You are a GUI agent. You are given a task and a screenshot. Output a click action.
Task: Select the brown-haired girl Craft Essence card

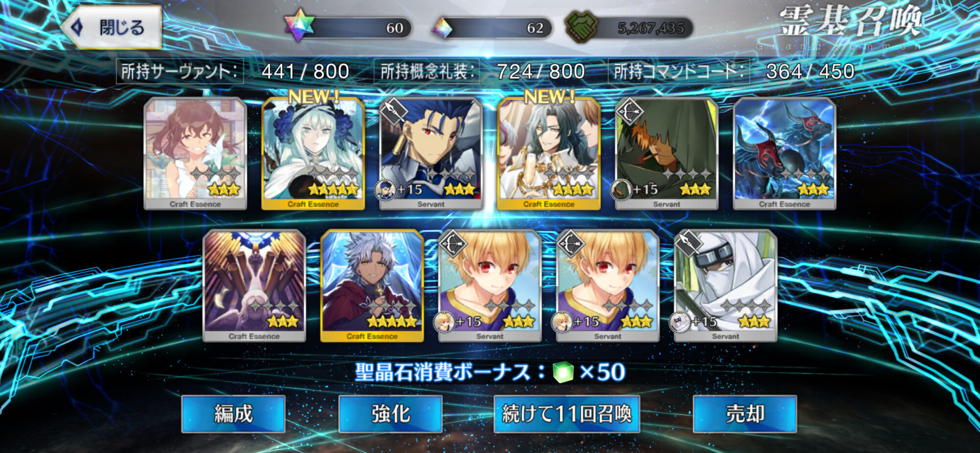[195, 153]
